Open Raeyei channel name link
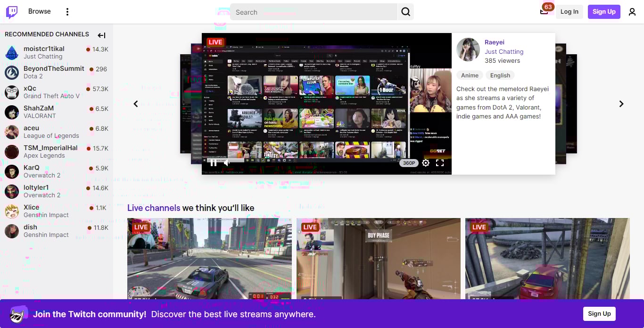Viewport: 644px width, 328px height. pos(495,42)
